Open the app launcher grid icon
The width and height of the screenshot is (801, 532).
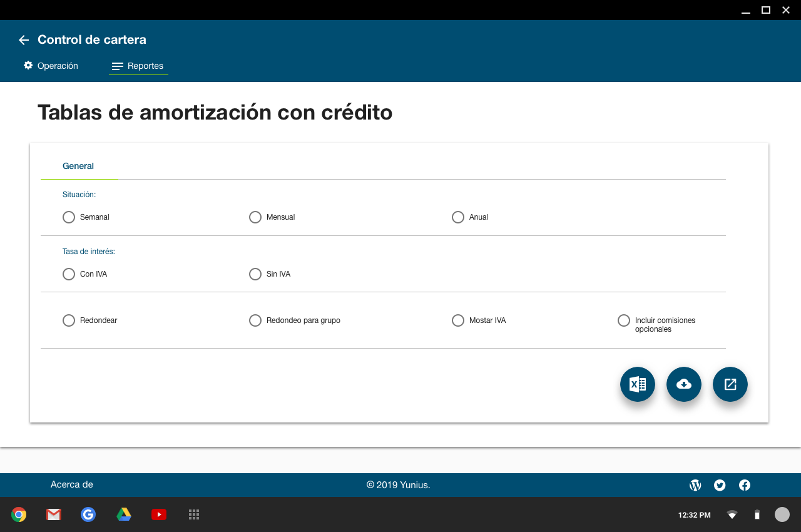click(x=194, y=514)
